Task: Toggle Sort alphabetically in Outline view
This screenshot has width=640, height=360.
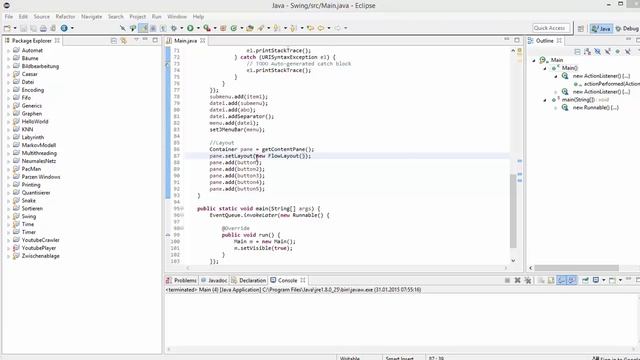Action: 587,51
